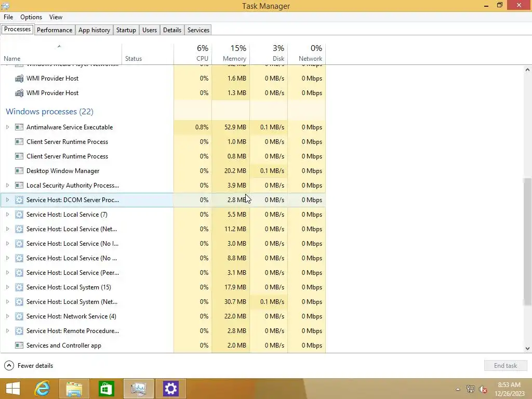This screenshot has height=399, width=532.
Task: Expand Service Host: Remote Procedure row
Action: coord(7,331)
